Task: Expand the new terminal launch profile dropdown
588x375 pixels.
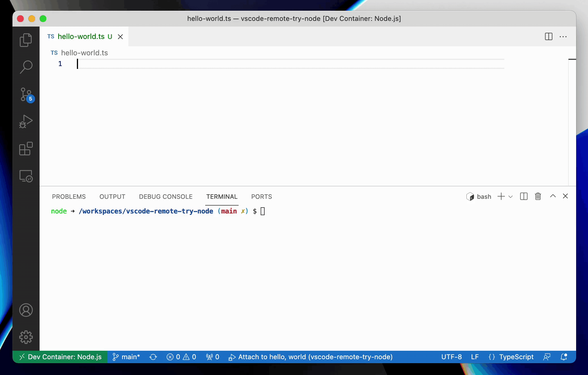Action: pyautogui.click(x=511, y=197)
